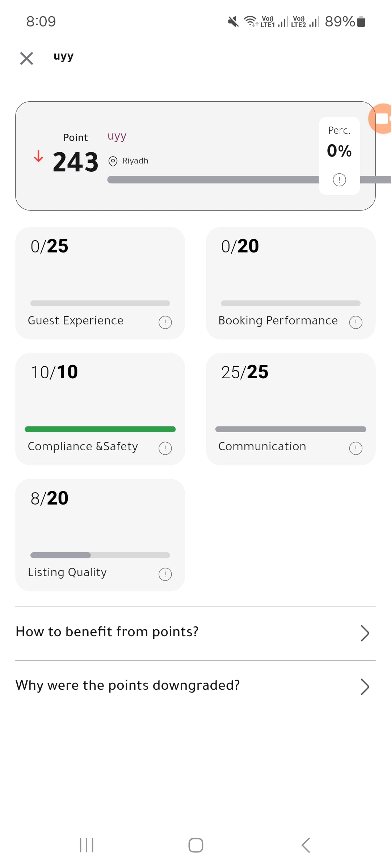The image size is (391, 868).
Task: Close the uyy page with X icon
Action: [x=26, y=58]
